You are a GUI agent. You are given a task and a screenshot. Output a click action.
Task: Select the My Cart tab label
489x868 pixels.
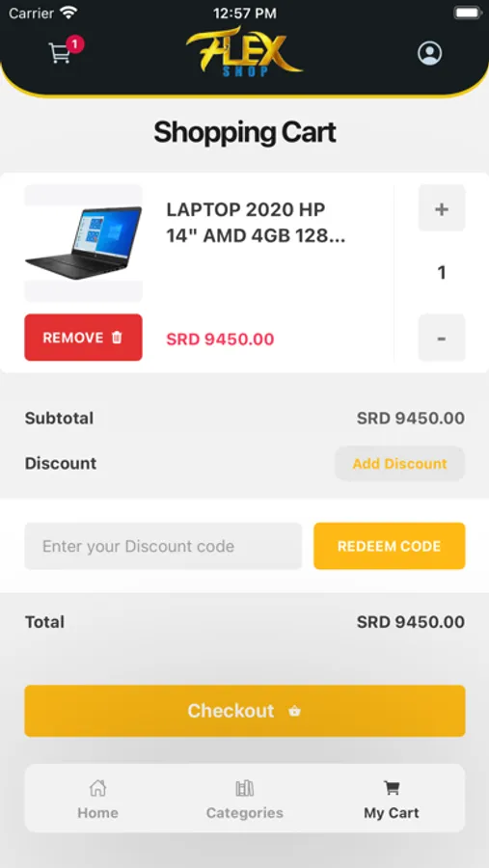click(x=392, y=813)
